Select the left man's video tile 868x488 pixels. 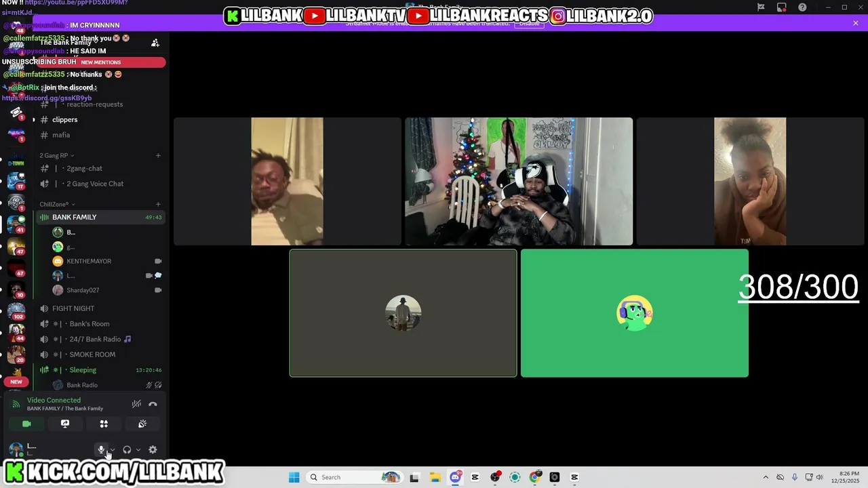(x=288, y=182)
